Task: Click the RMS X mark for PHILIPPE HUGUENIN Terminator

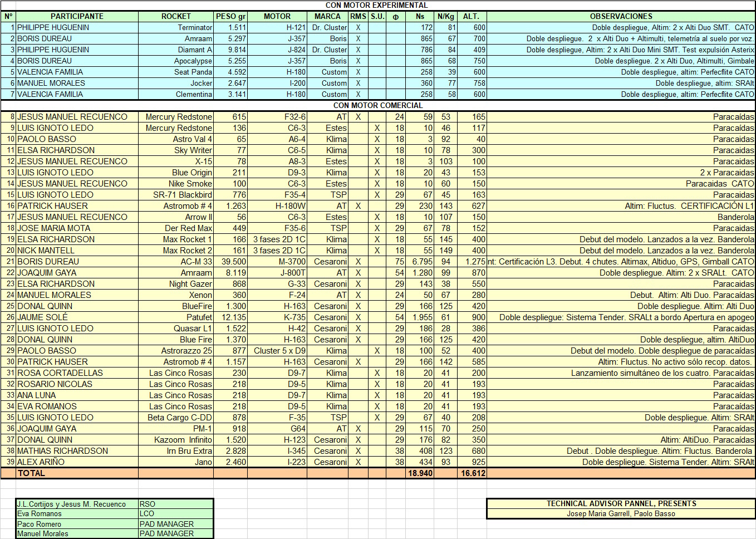Action: coord(358,27)
